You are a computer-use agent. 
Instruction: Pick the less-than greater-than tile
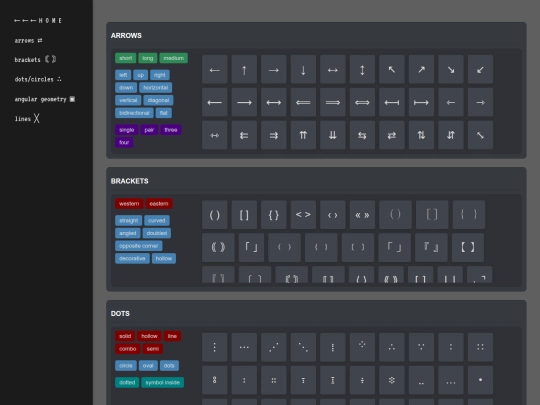303,215
